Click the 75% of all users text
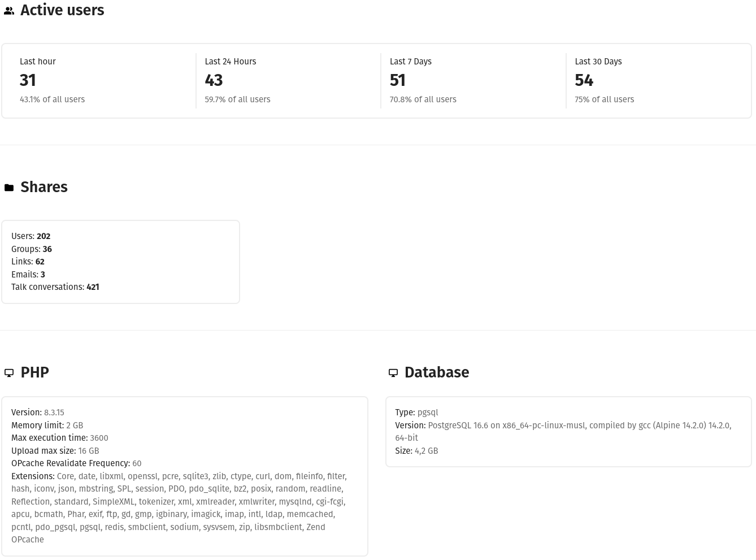The image size is (756, 560). pyautogui.click(x=604, y=99)
